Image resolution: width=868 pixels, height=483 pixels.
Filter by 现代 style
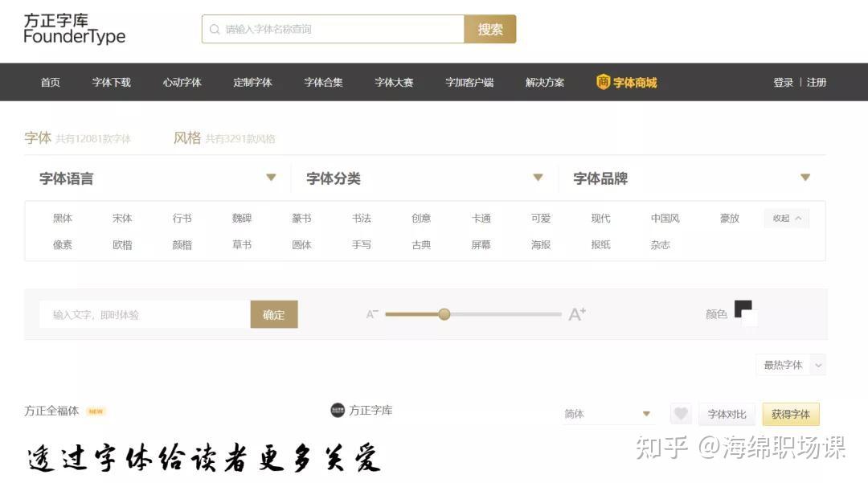click(600, 218)
